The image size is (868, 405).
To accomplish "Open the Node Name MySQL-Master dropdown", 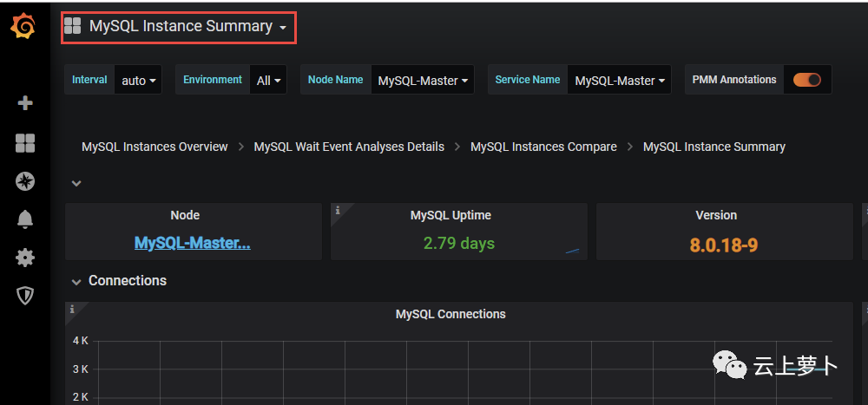I will tap(423, 80).
